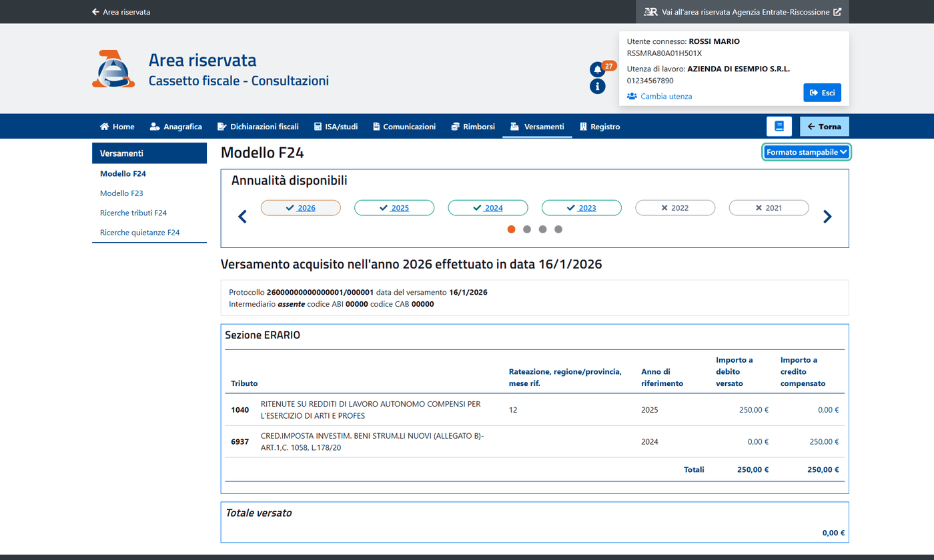The height and width of the screenshot is (560, 934).
Task: Open Ricerche tributi F24 link
Action: (133, 213)
